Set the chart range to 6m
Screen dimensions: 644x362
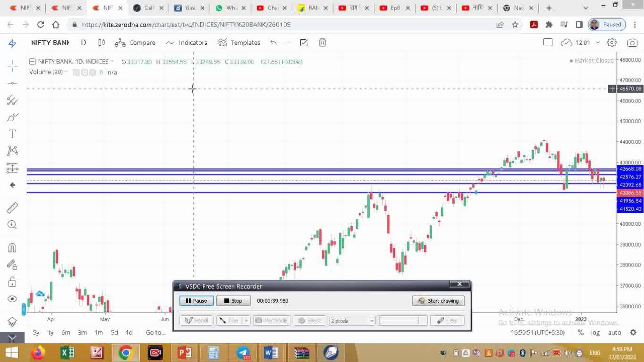[x=66, y=333]
